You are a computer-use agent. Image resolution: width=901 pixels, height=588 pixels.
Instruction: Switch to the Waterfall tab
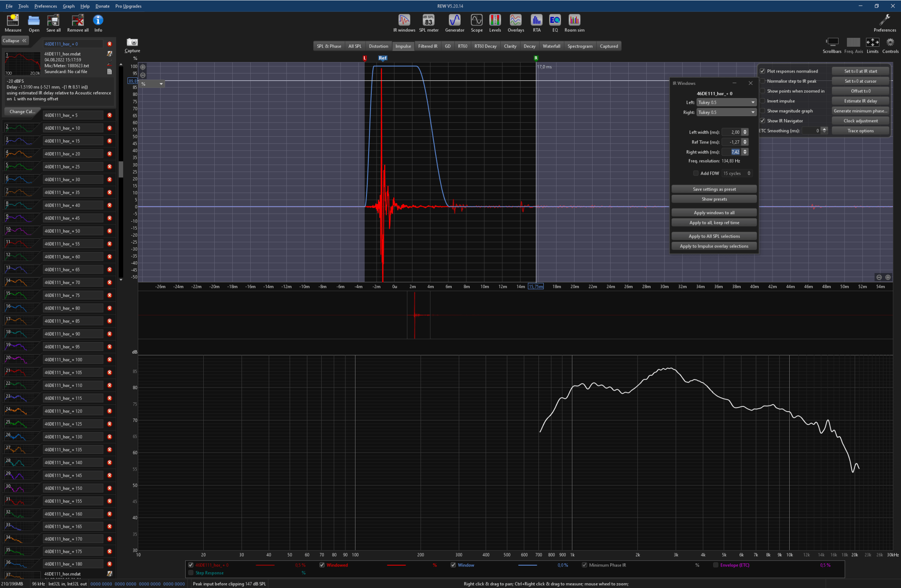pos(551,46)
